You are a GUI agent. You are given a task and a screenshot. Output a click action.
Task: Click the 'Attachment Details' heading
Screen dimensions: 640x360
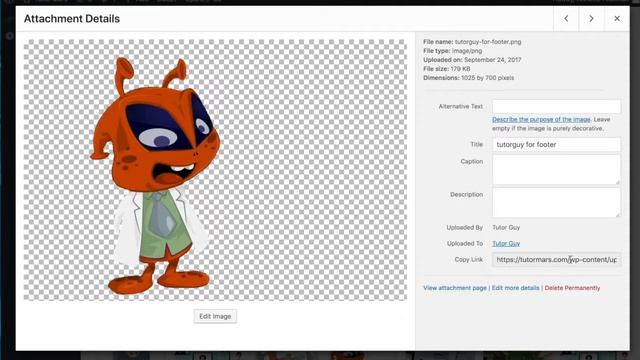(x=72, y=19)
